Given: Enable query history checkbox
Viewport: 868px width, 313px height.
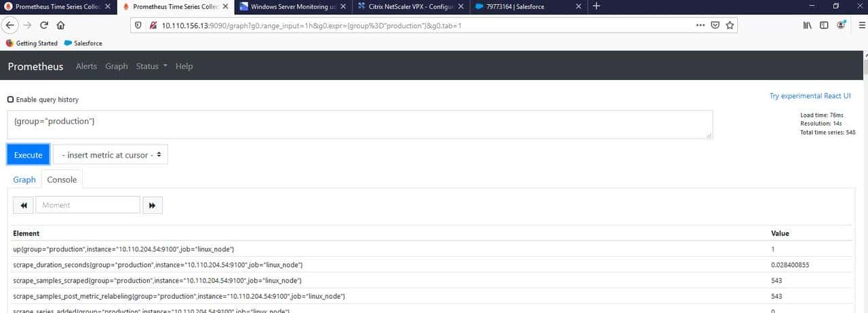Looking at the screenshot, I should pyautogui.click(x=10, y=100).
